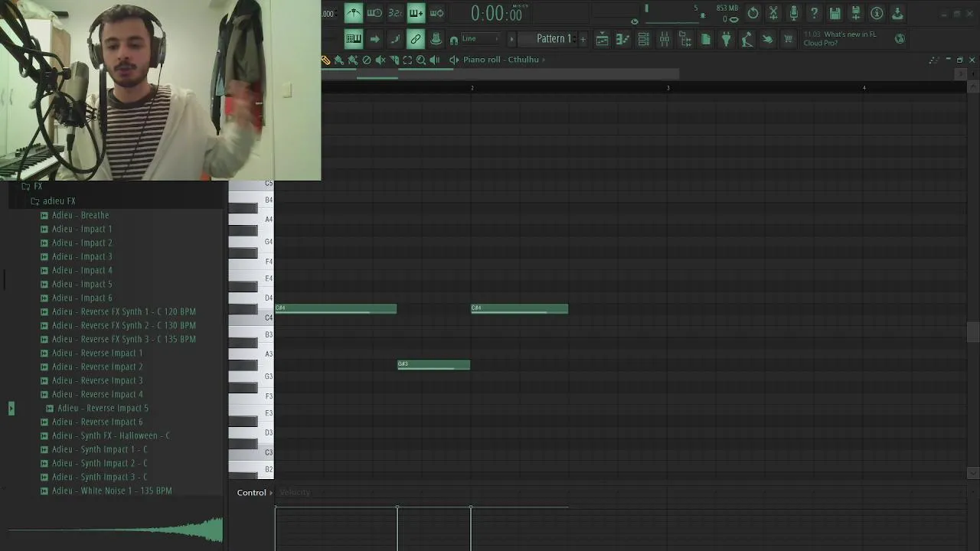Toggle wait for input before recording
980x551 pixels.
(374, 13)
